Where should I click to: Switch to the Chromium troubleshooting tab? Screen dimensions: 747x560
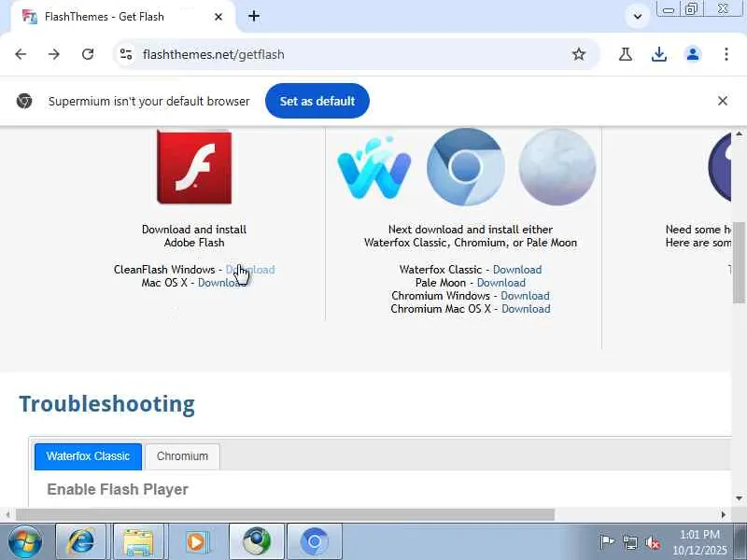click(x=182, y=456)
